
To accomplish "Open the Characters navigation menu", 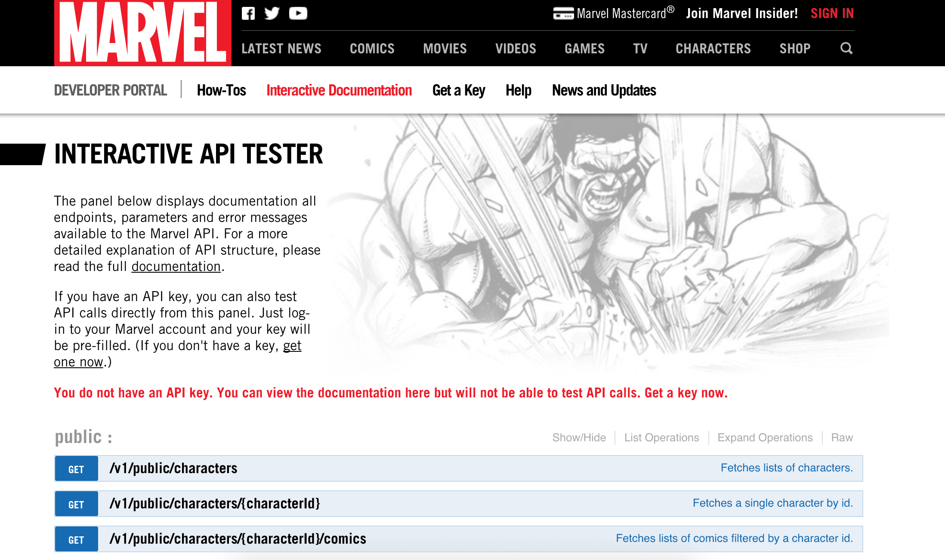I will [713, 49].
